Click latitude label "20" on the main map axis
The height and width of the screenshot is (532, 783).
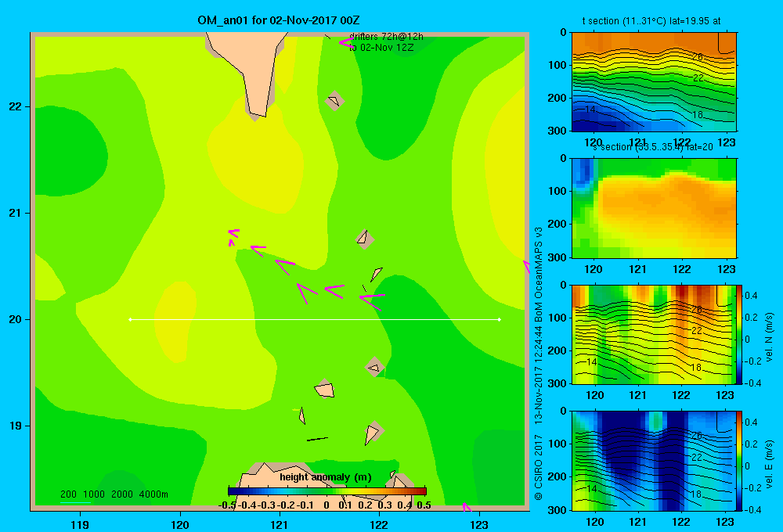(x=16, y=319)
